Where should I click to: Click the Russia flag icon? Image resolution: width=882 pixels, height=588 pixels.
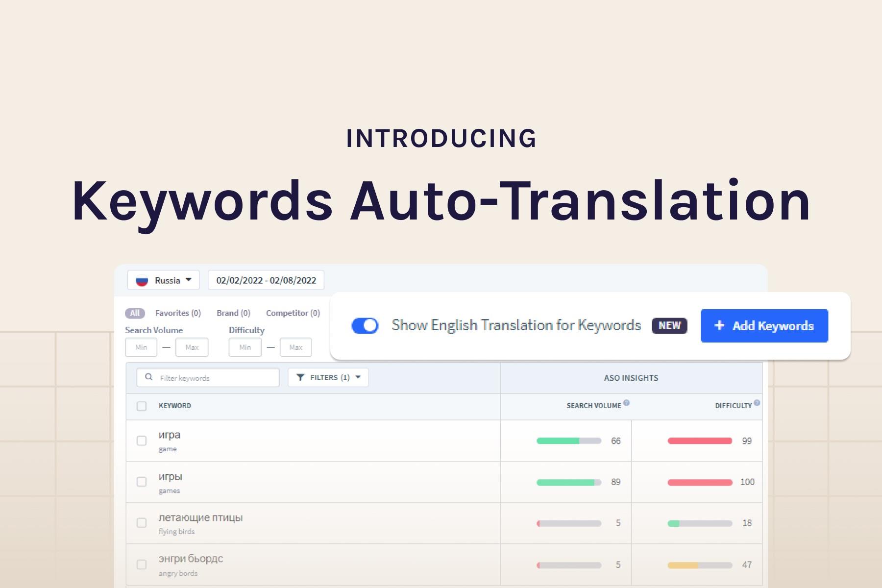[142, 280]
